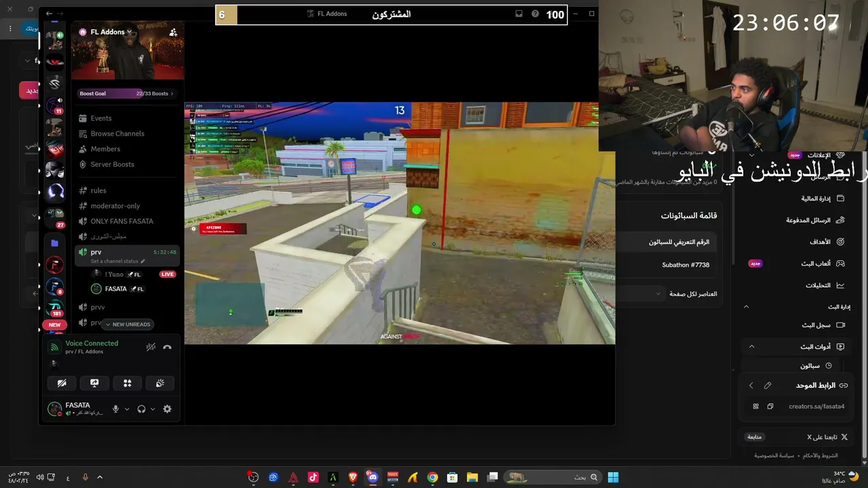
Task: Open Windows Start menu
Action: click(x=613, y=477)
